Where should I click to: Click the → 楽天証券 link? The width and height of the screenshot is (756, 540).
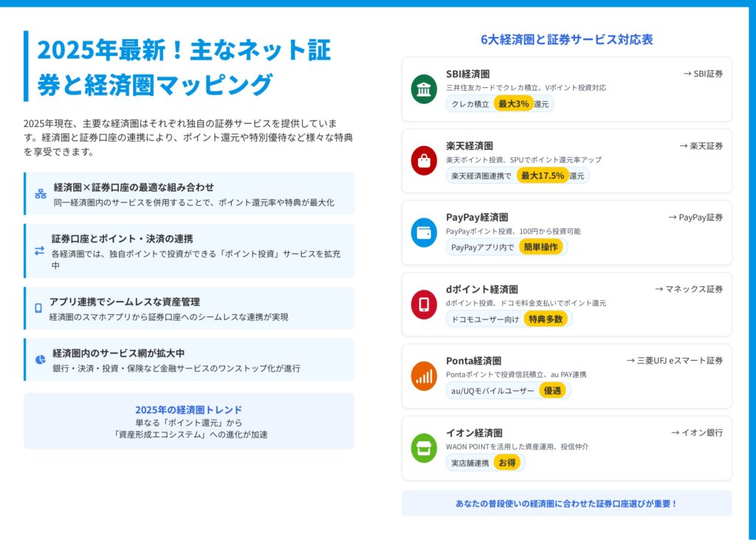pos(701,145)
